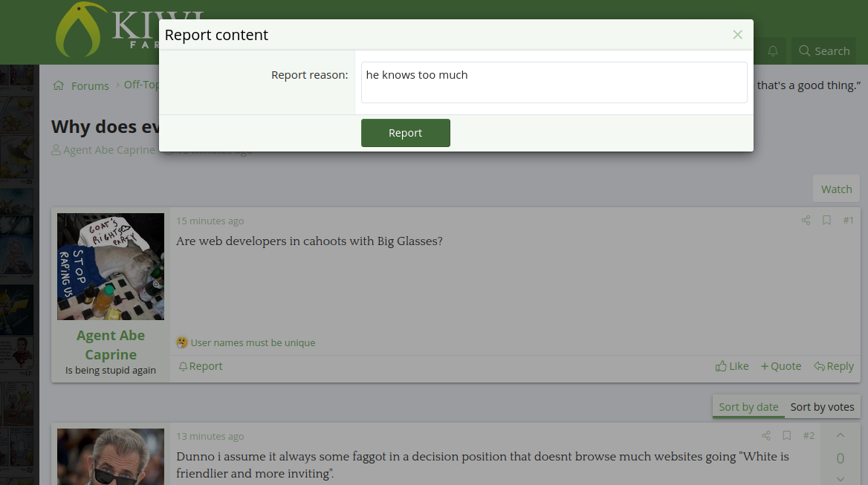The width and height of the screenshot is (868, 485).
Task: Upvote post #2 with up chevron
Action: [841, 436]
